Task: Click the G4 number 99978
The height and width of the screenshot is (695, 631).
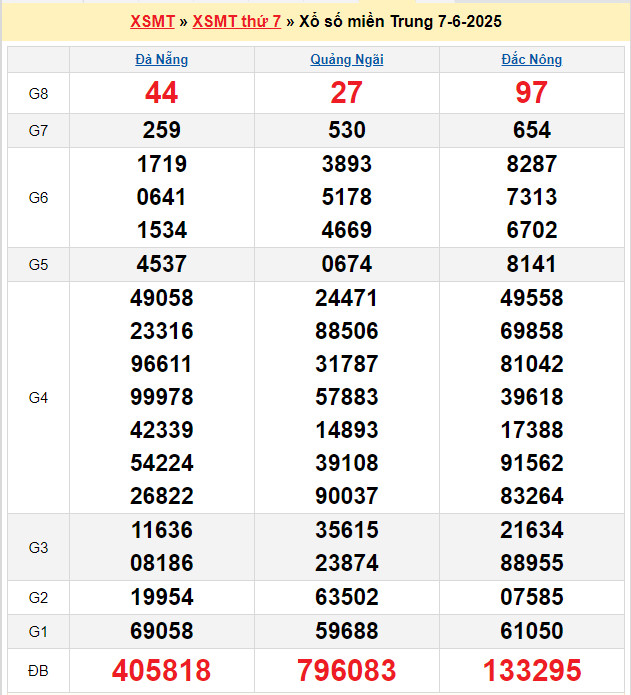Action: click(162, 397)
